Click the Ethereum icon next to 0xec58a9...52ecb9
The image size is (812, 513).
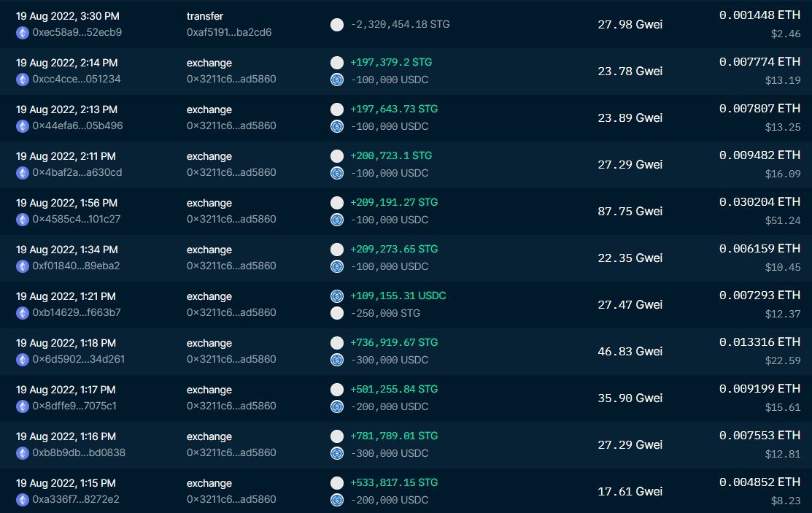22,33
